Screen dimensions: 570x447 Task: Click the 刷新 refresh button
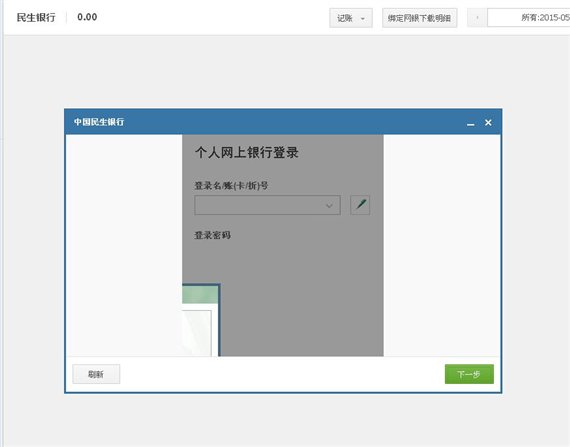(x=96, y=374)
